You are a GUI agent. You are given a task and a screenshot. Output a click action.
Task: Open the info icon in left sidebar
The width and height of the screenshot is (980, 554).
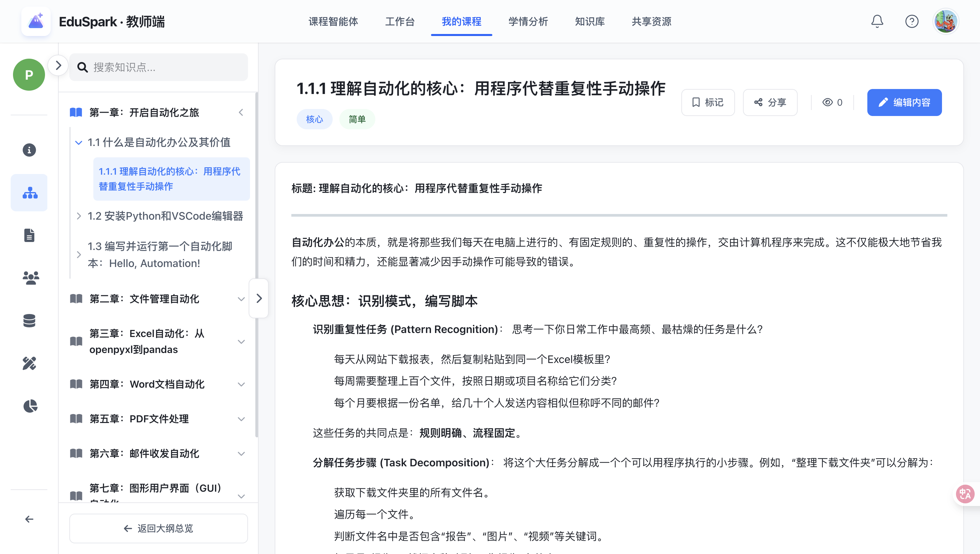[29, 150]
